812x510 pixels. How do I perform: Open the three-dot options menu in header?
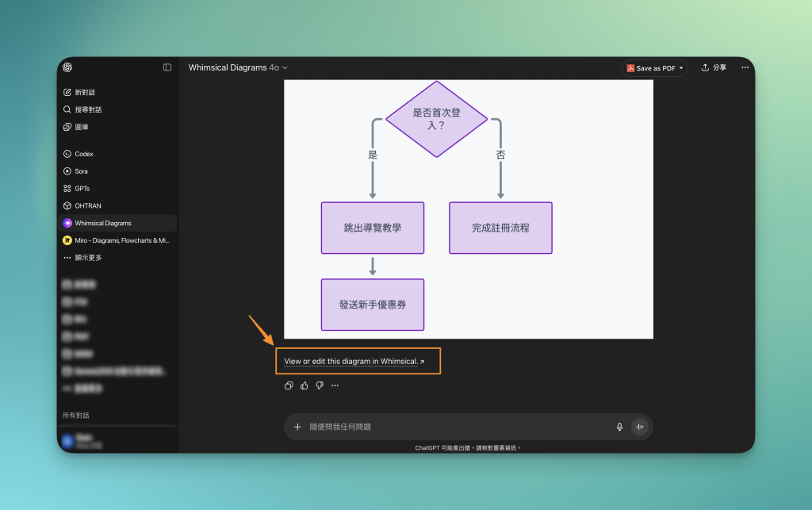click(745, 67)
